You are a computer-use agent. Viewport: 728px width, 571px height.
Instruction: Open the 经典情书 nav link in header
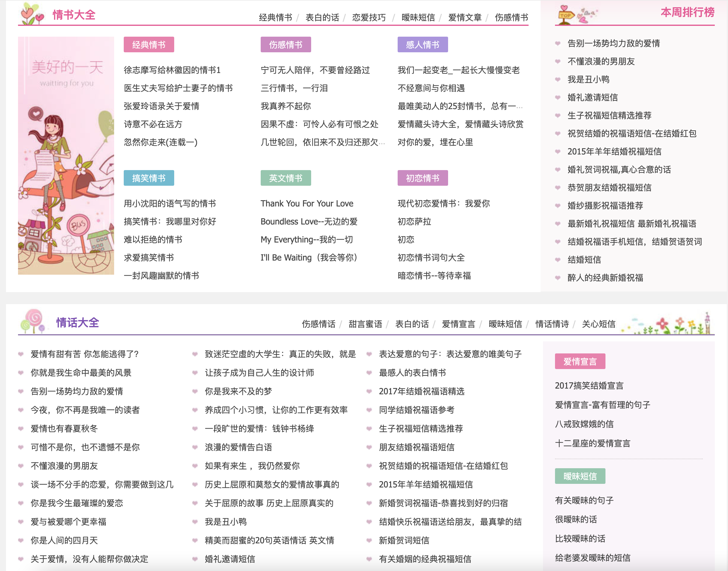275,17
